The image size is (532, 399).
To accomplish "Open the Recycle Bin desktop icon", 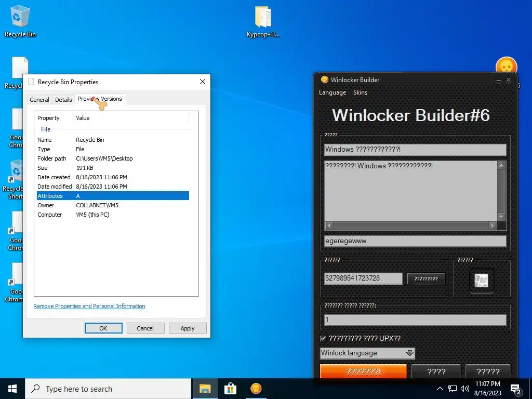I will point(20,21).
